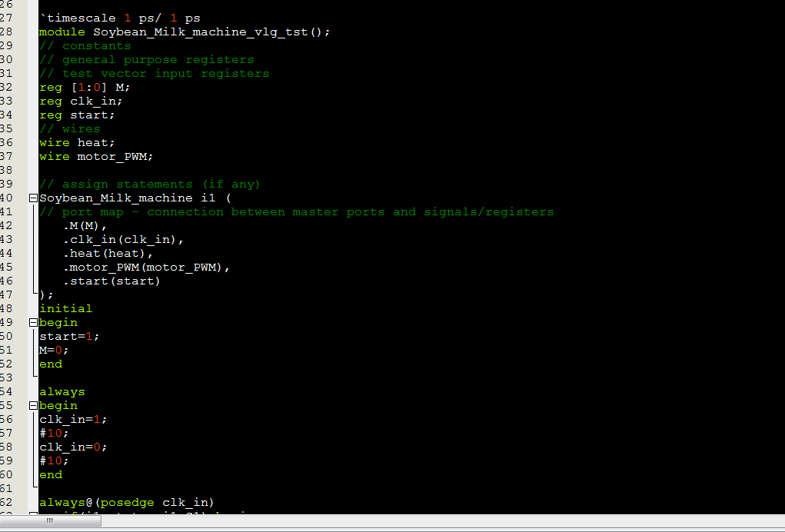The image size is (785, 532).
Task: Click the 'initial' keyword
Action: tap(65, 309)
